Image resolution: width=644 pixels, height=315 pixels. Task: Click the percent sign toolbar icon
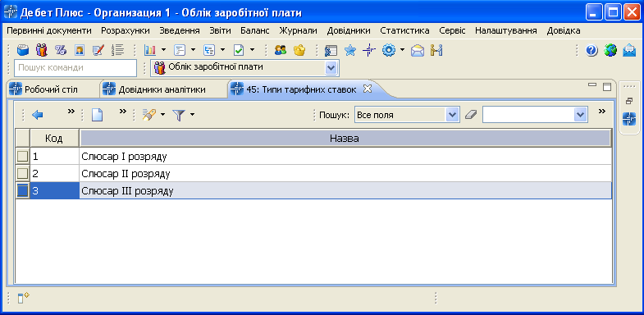(61, 51)
